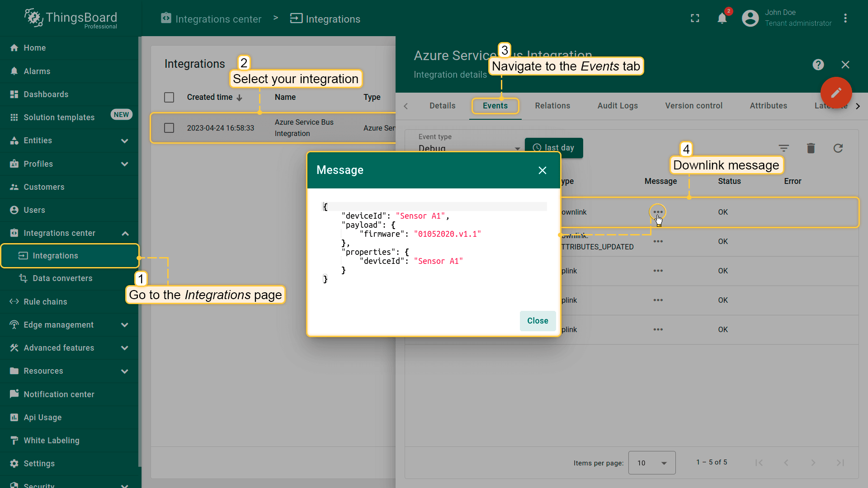The image size is (868, 488).
Task: Click the last day time range button
Action: point(554,148)
